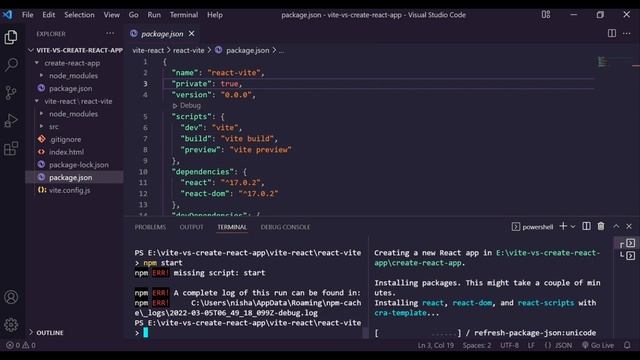Open the Run menu
640x360 pixels.
coord(154,15)
